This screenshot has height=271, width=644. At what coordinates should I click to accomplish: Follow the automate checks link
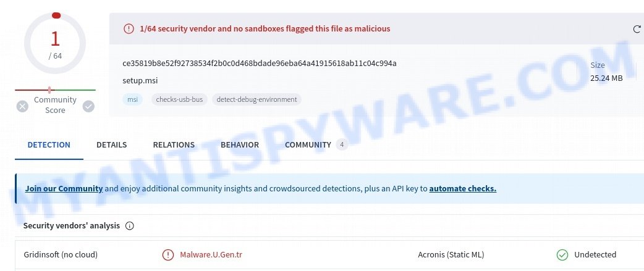point(463,189)
